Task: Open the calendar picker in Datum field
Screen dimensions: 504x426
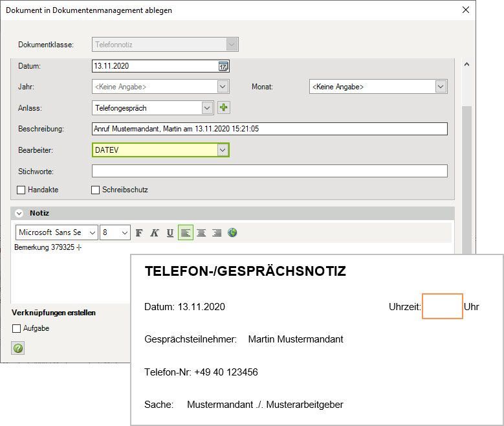Action: [x=223, y=66]
